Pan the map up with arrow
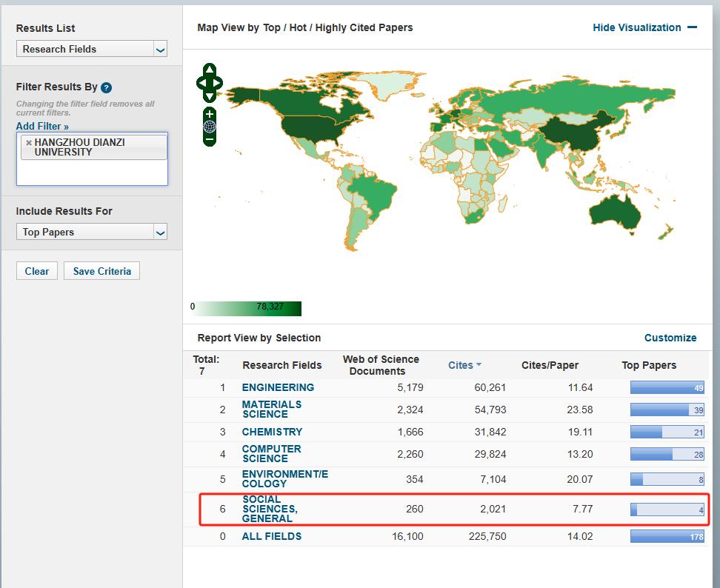 (x=210, y=70)
